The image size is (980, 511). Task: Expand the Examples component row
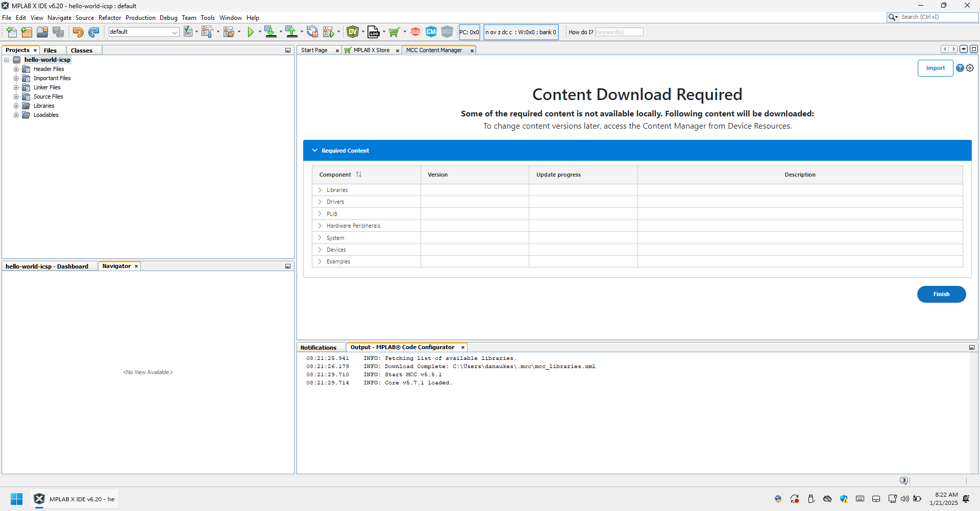coord(320,261)
